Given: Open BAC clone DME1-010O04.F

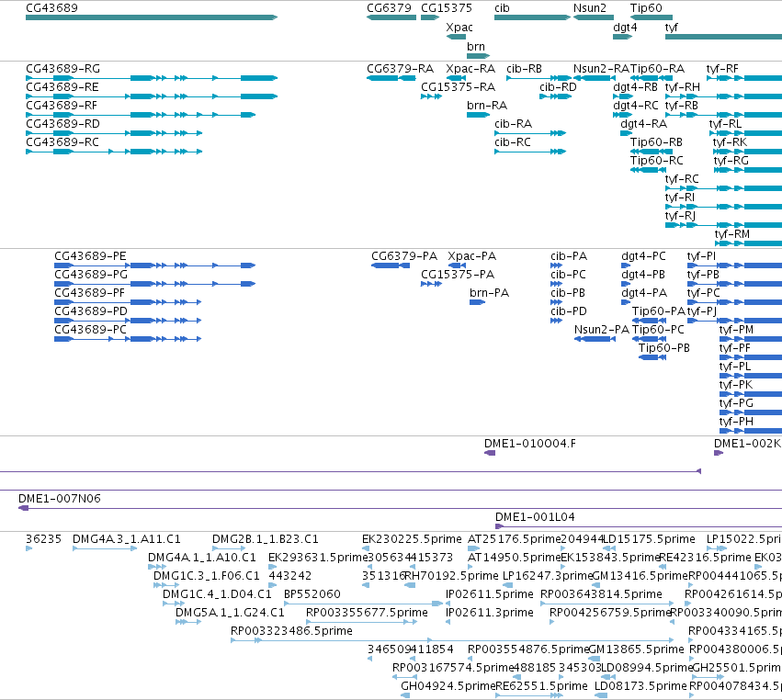Looking at the screenshot, I should [x=490, y=453].
